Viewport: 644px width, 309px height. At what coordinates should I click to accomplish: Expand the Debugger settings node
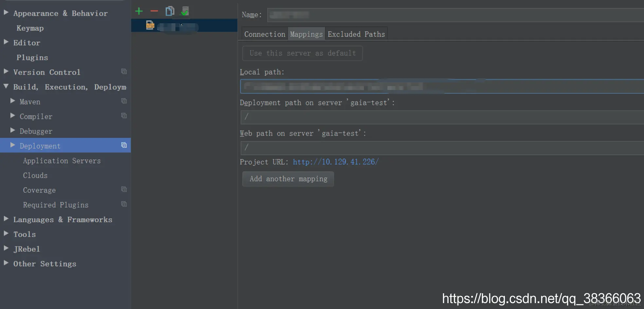tap(13, 130)
